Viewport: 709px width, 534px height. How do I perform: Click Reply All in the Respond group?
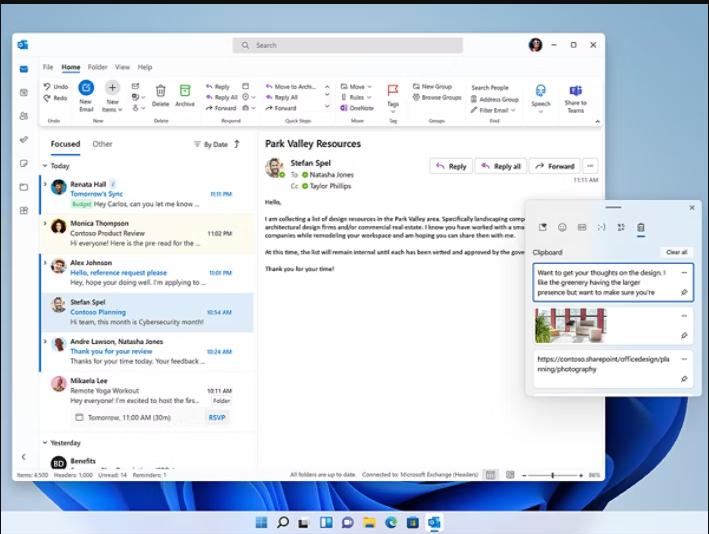(222, 97)
